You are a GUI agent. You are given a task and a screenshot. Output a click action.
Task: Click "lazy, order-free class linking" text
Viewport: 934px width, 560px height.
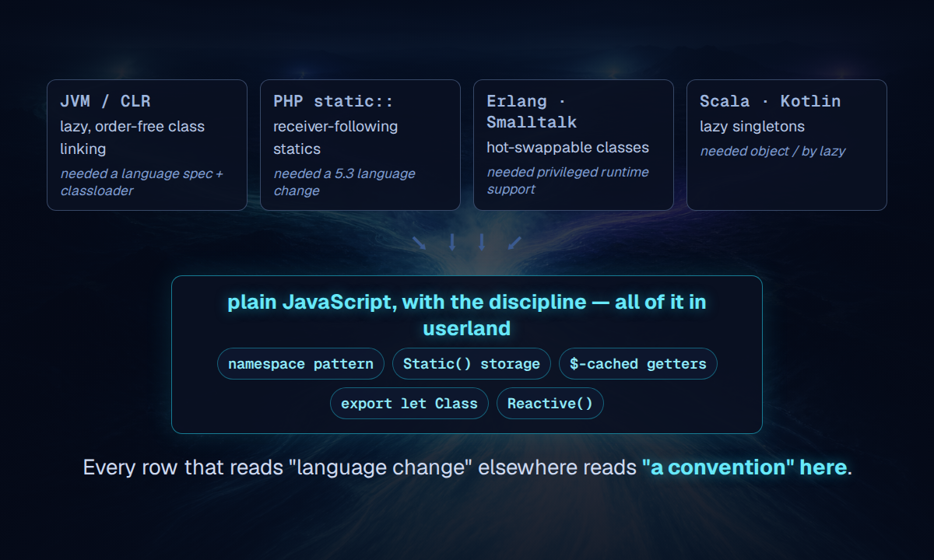[x=132, y=138]
